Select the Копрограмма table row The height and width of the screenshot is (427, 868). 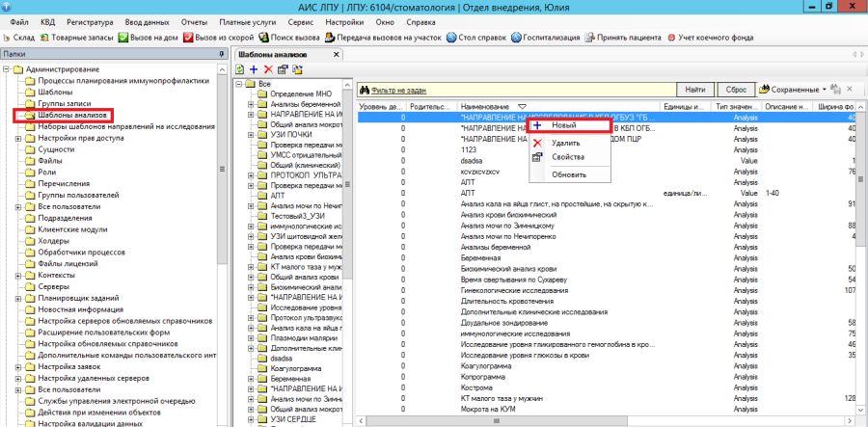(x=607, y=377)
